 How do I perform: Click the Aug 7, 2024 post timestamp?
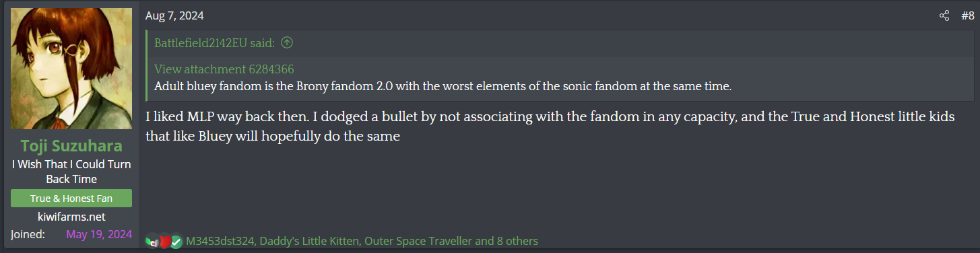(174, 15)
